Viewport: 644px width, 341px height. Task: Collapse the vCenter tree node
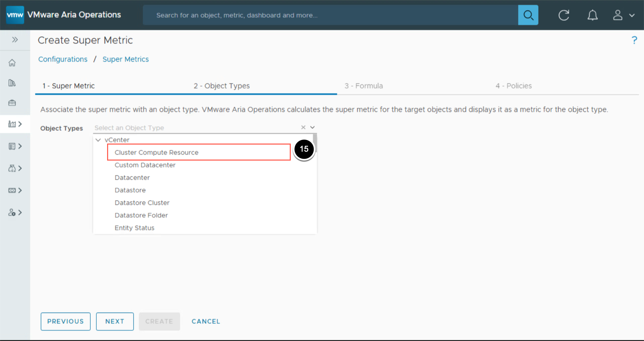coord(98,140)
